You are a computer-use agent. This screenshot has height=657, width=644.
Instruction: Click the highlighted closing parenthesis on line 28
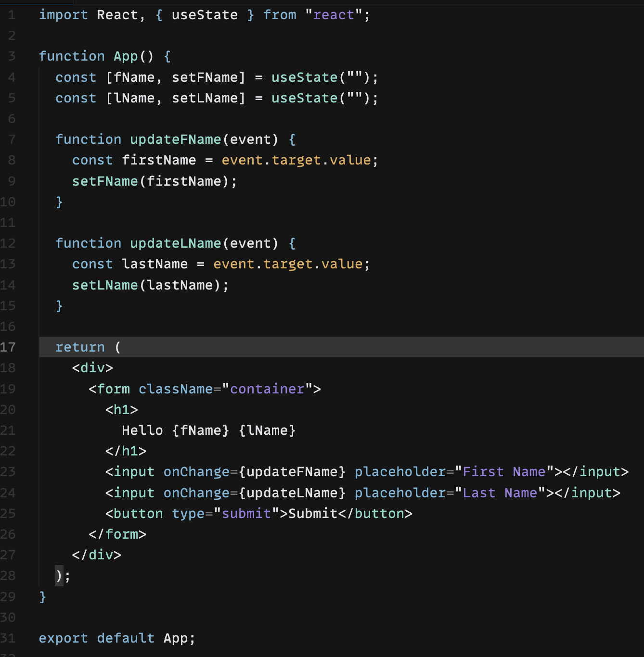point(59,576)
